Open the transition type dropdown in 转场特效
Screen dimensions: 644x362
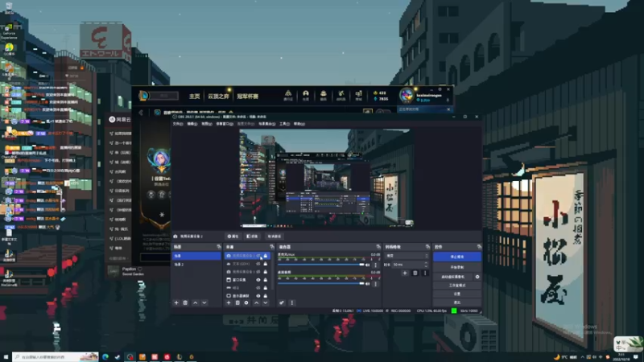407,256
